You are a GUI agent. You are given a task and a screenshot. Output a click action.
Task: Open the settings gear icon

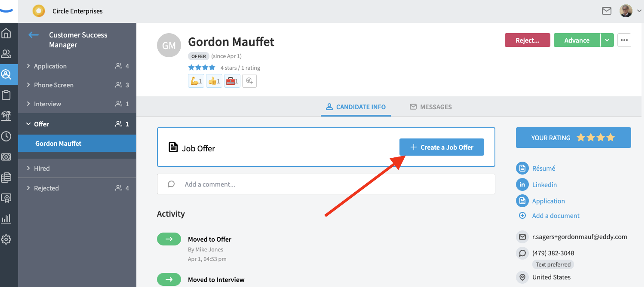point(6,239)
